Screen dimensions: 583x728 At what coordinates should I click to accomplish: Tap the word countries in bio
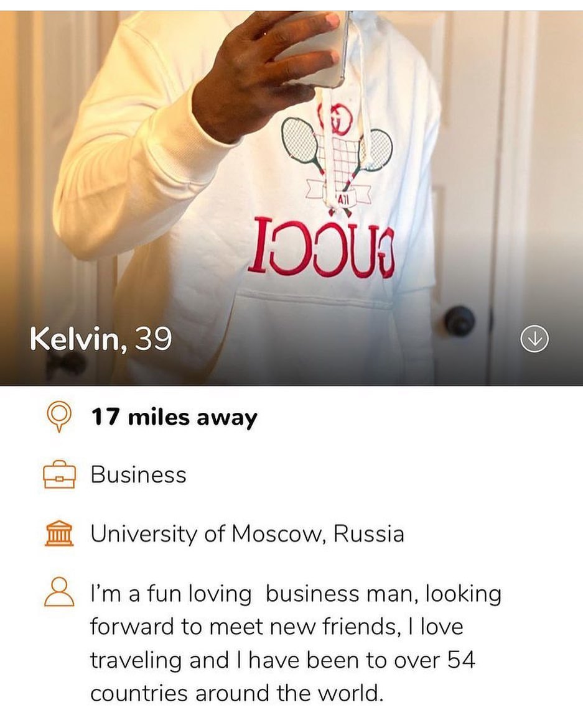(x=139, y=694)
